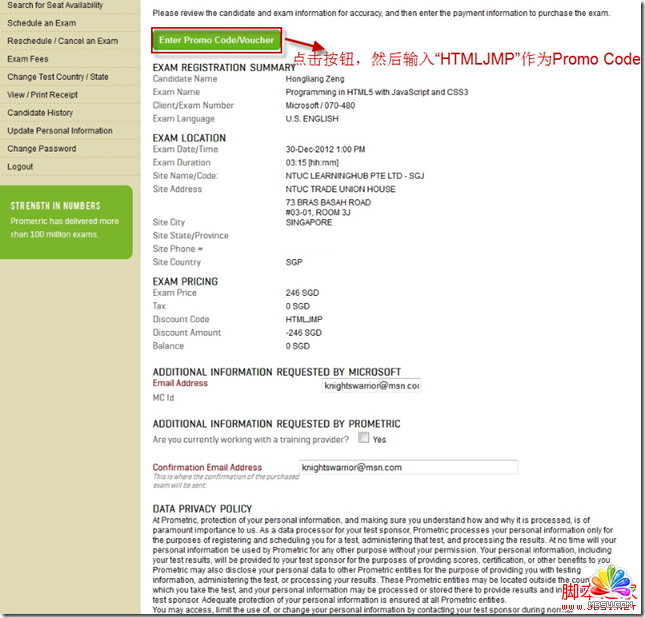Click the Enter Promo Code/Voucher button
645x618 pixels.
(216, 40)
